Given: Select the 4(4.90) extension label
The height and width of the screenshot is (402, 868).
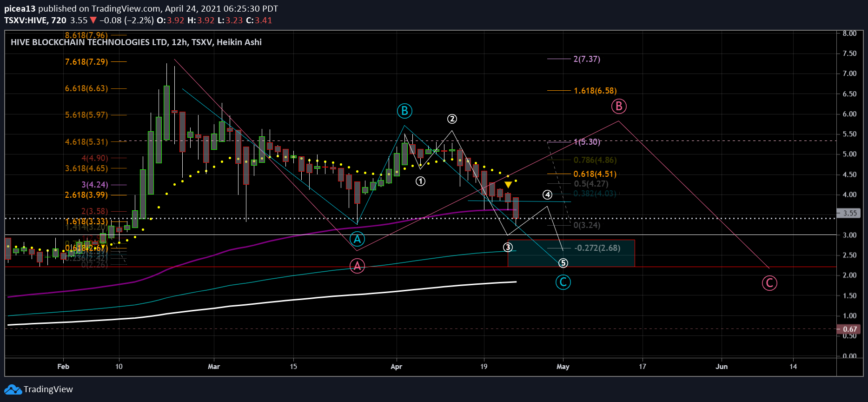Looking at the screenshot, I should tap(95, 158).
